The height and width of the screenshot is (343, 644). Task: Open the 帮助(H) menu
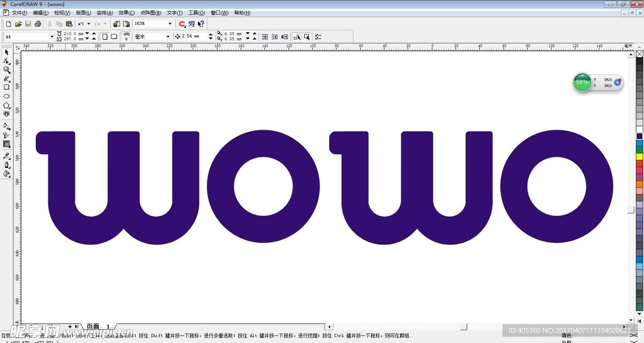coord(242,13)
